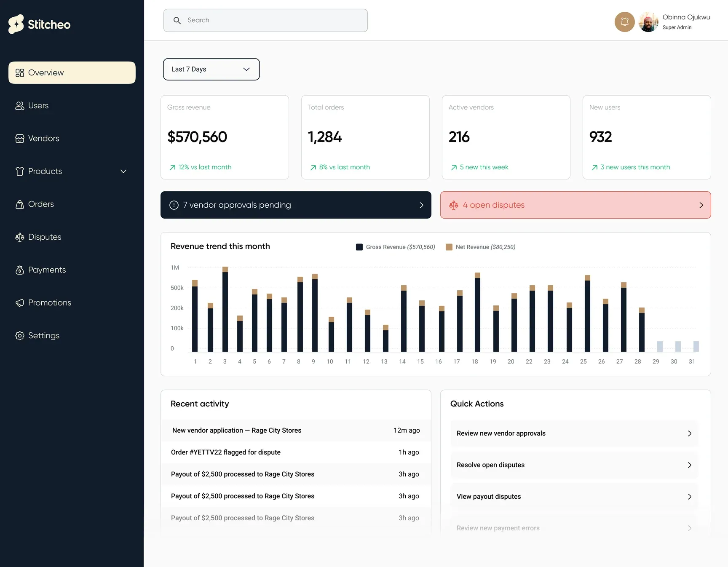The height and width of the screenshot is (567, 728).
Task: Expand the Products submenu chevron
Action: tap(123, 171)
